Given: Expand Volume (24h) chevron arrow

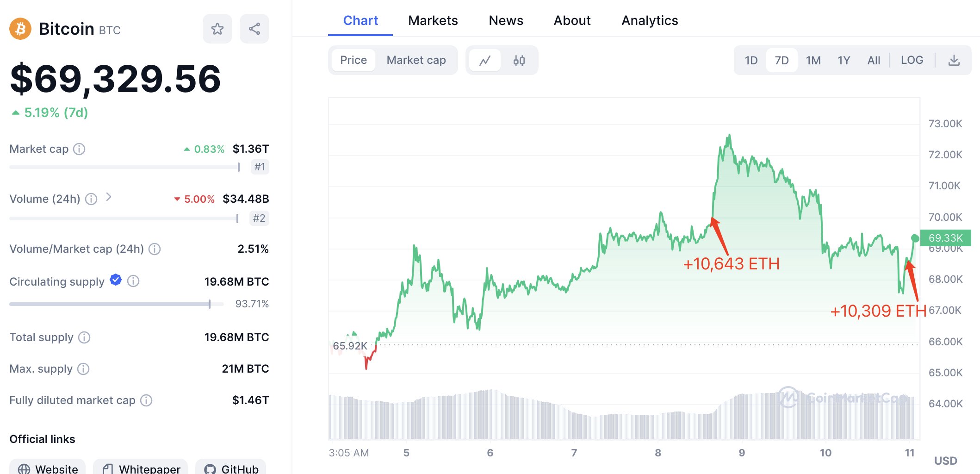Looking at the screenshot, I should point(109,197).
